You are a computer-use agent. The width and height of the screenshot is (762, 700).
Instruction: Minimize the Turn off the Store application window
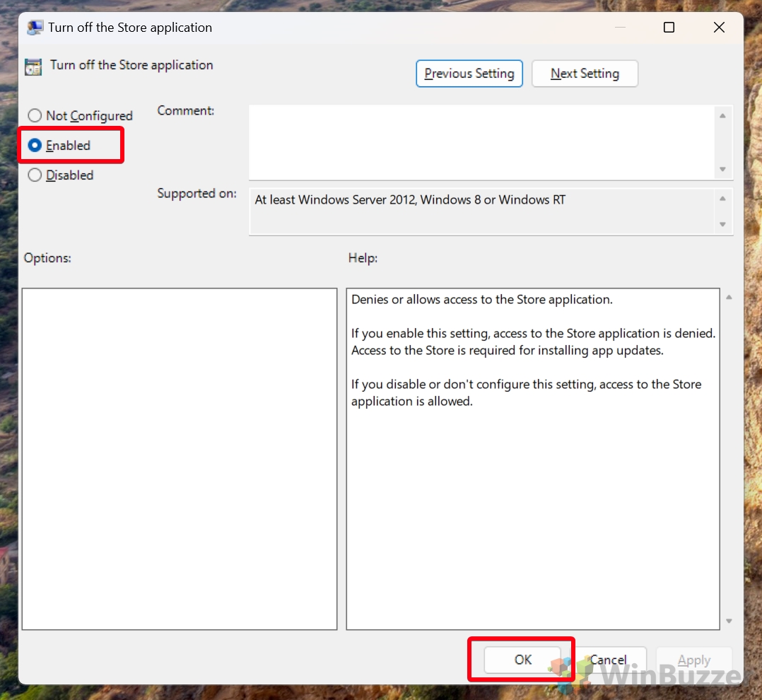point(620,27)
